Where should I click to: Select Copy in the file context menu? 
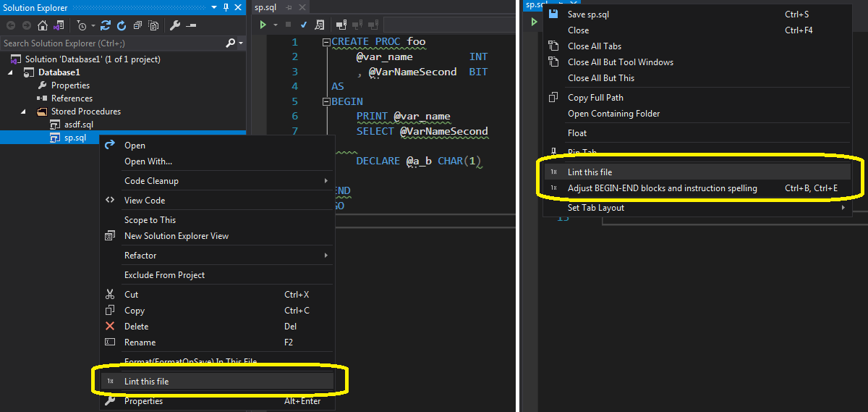click(x=216, y=311)
